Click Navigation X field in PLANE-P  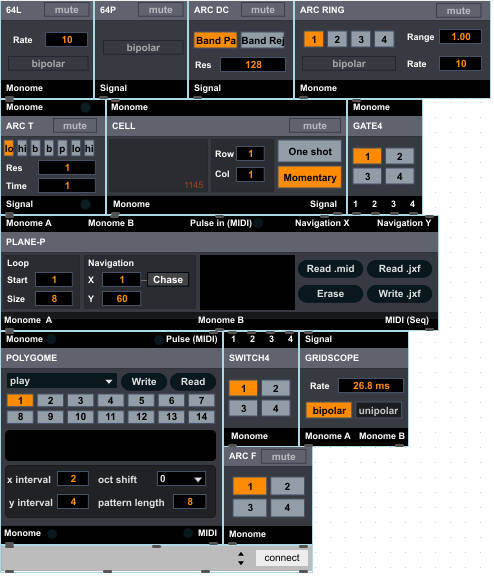(121, 279)
